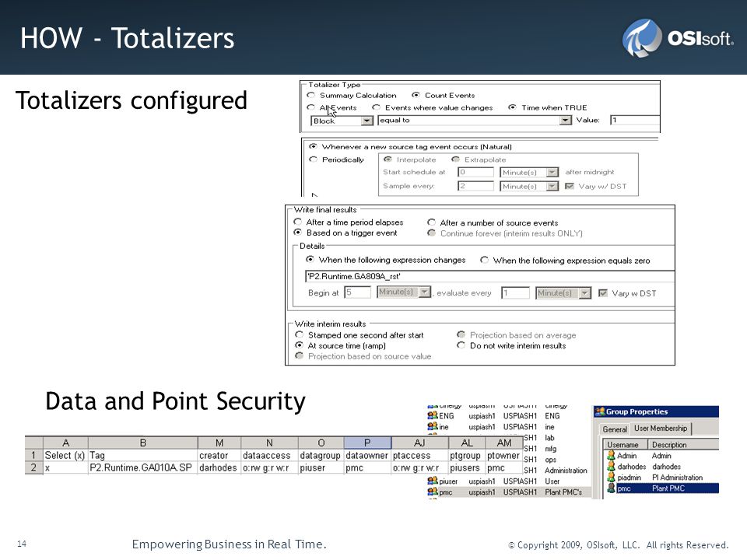Open the evaluate every Minute(s) dropdown
The image size is (747, 560).
coord(585,293)
